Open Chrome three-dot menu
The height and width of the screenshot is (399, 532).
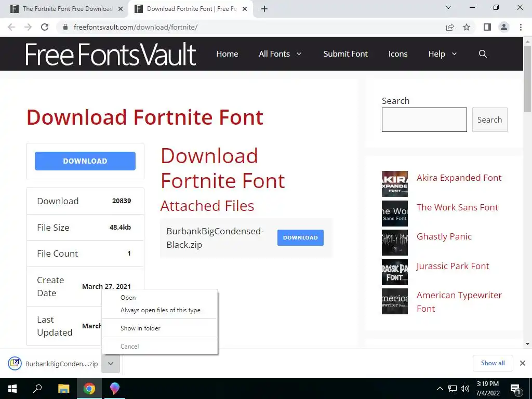coord(521,27)
